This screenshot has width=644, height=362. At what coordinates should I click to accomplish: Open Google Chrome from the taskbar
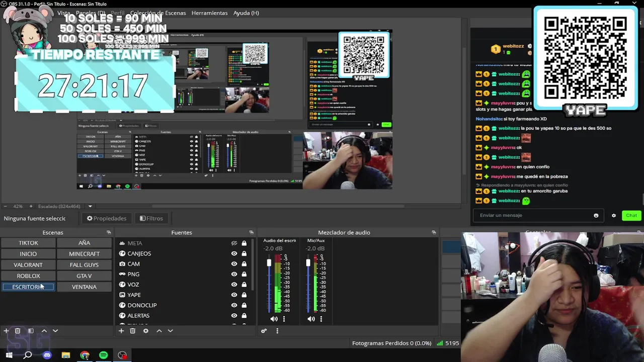pyautogui.click(x=85, y=355)
